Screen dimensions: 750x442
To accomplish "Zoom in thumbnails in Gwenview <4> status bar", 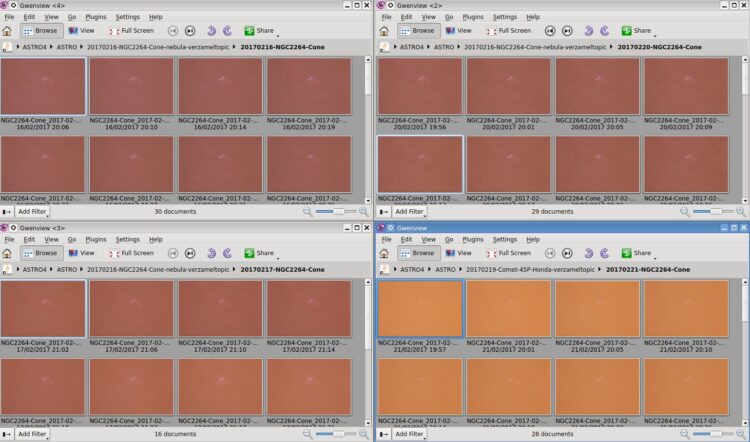I will tap(364, 211).
